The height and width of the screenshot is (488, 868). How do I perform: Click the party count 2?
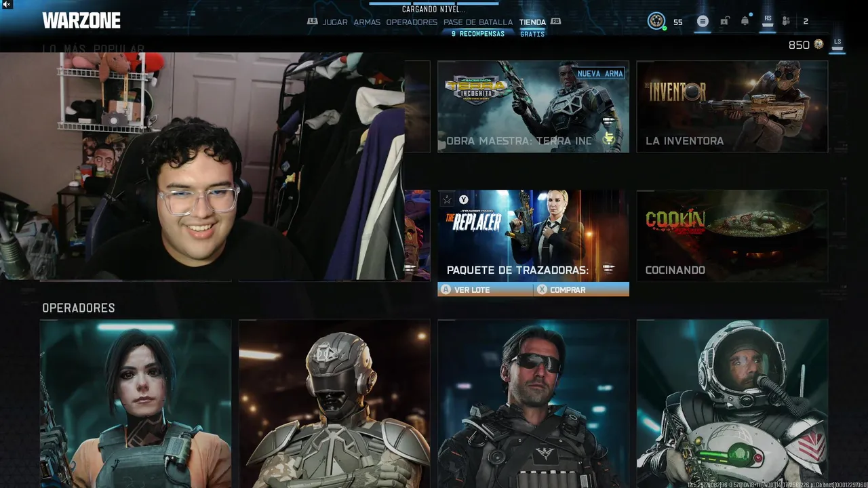point(806,22)
